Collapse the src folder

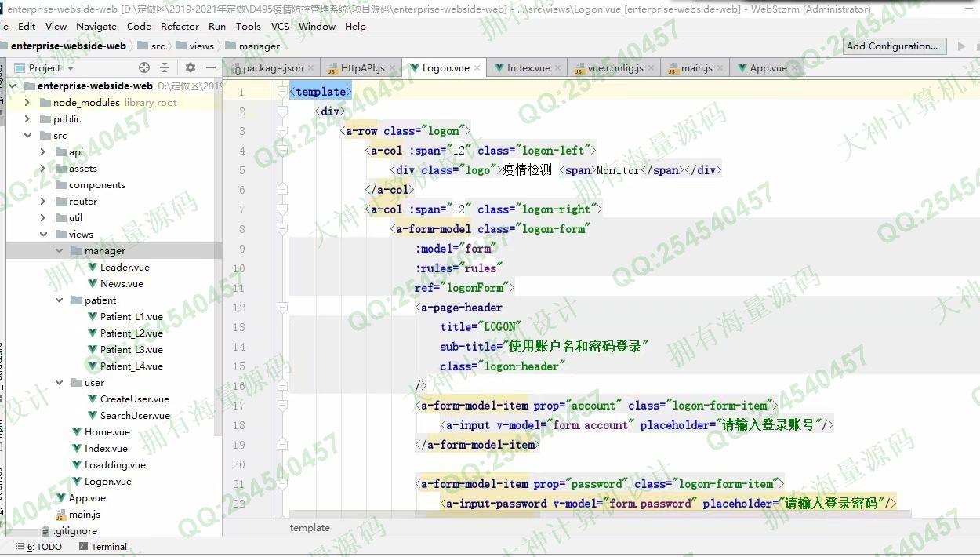point(27,136)
